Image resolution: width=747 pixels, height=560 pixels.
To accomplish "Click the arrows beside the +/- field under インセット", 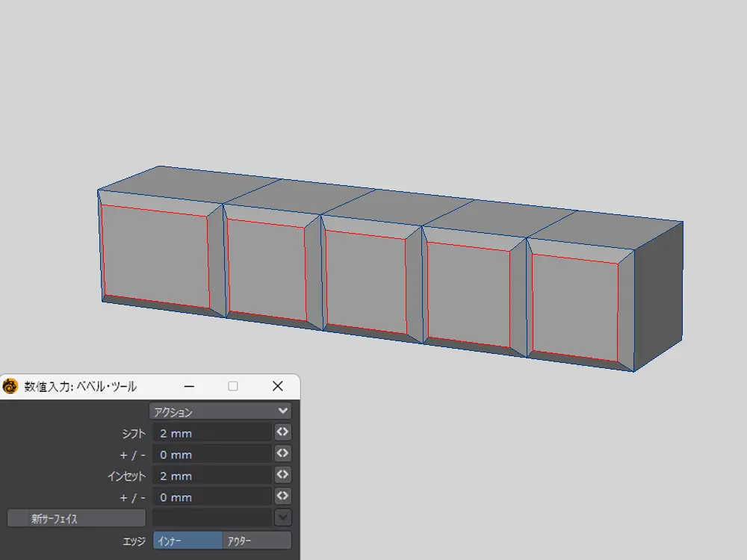I will (x=282, y=497).
